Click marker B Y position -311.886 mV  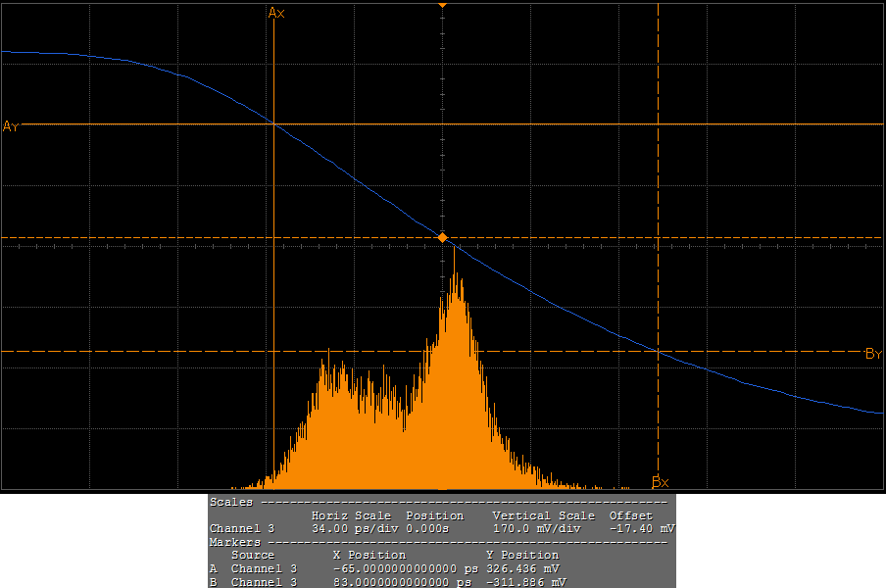(524, 582)
